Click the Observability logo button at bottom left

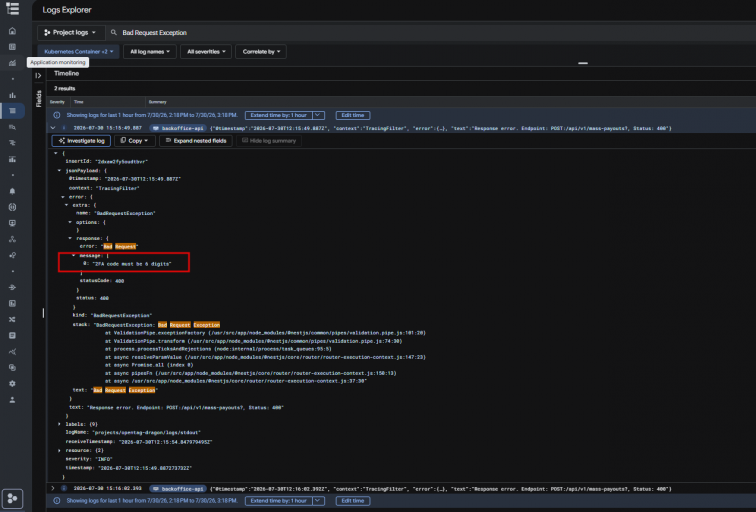pos(13,499)
